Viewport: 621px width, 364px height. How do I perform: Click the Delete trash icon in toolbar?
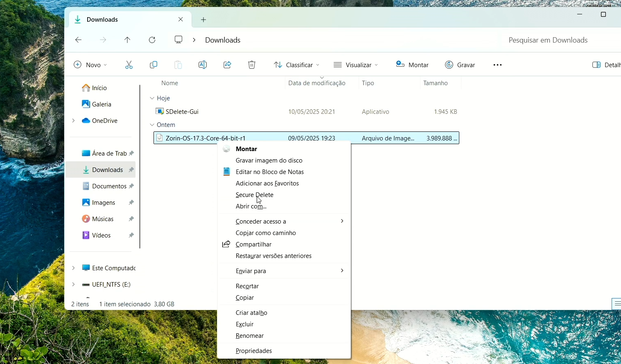(252, 65)
